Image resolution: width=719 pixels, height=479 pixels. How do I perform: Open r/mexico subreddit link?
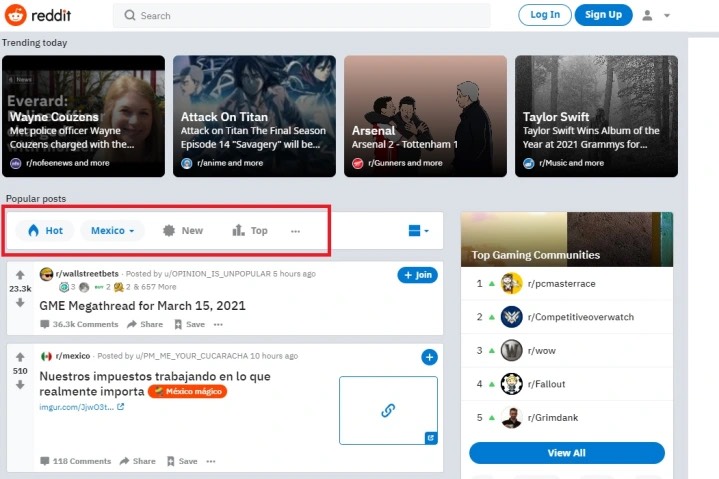click(73, 356)
